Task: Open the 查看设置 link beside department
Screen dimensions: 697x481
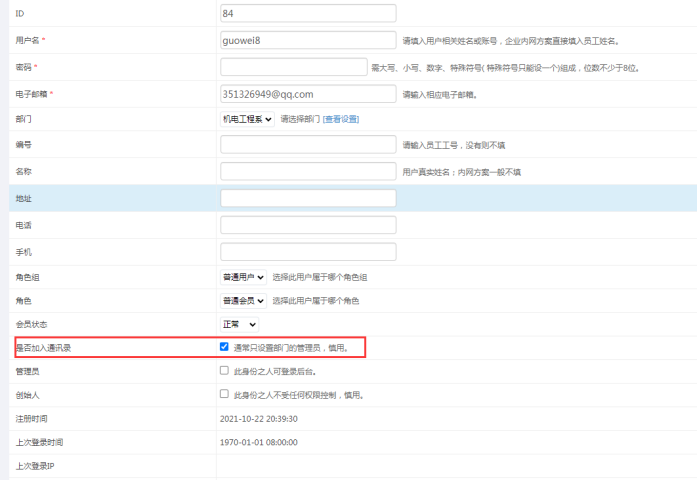Action: click(x=340, y=119)
